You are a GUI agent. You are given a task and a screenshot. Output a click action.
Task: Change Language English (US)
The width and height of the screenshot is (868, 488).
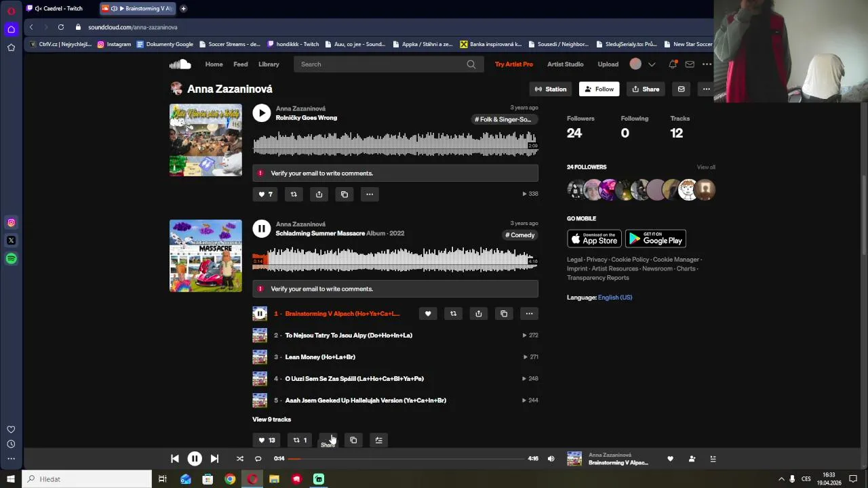point(615,298)
